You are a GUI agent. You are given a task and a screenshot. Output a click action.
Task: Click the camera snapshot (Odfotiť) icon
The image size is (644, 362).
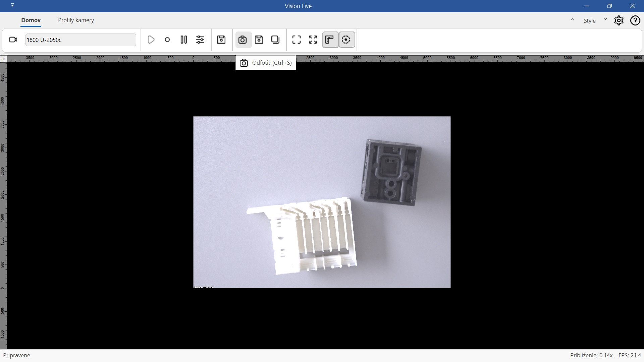243,40
